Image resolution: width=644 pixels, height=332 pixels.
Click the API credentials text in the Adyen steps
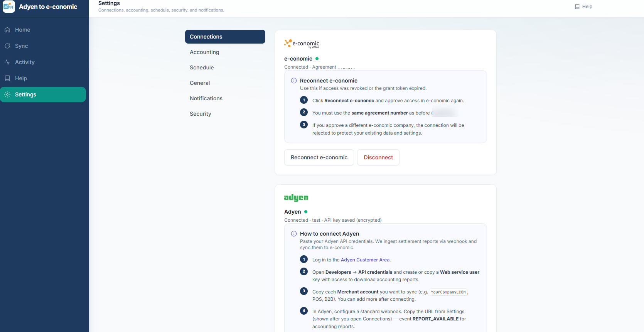[x=375, y=272]
